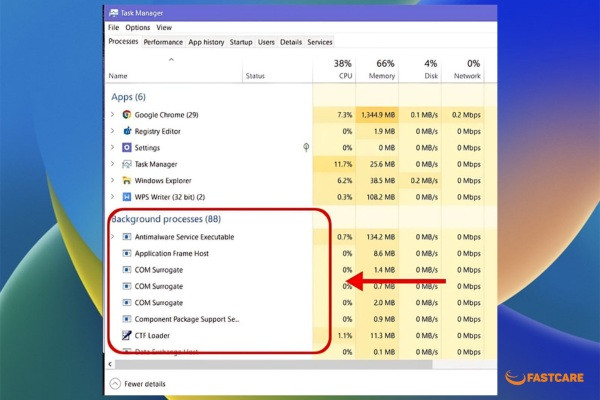Viewport: 600px width, 400px height.
Task: Open the File menu
Action: [114, 28]
